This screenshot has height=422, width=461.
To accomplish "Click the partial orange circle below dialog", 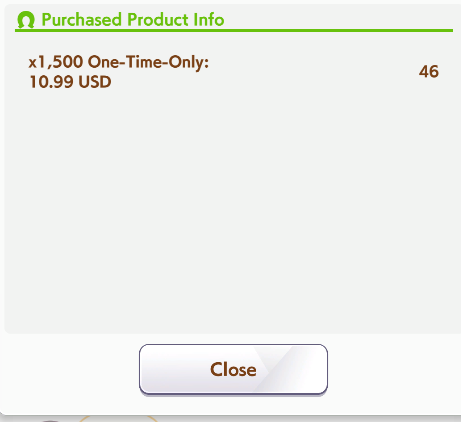I will click(118, 418).
